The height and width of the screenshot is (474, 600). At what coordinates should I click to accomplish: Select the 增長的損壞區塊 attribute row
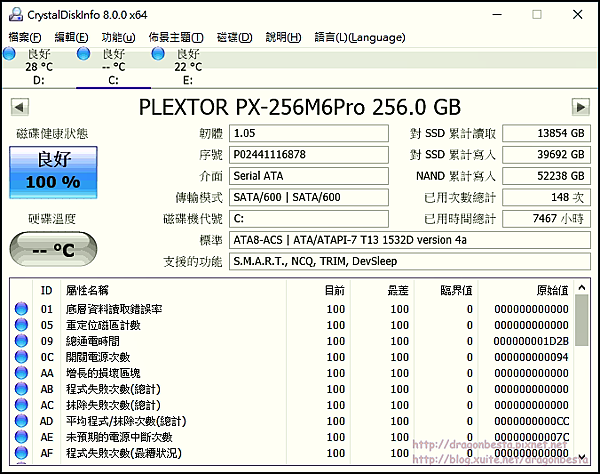point(292,373)
